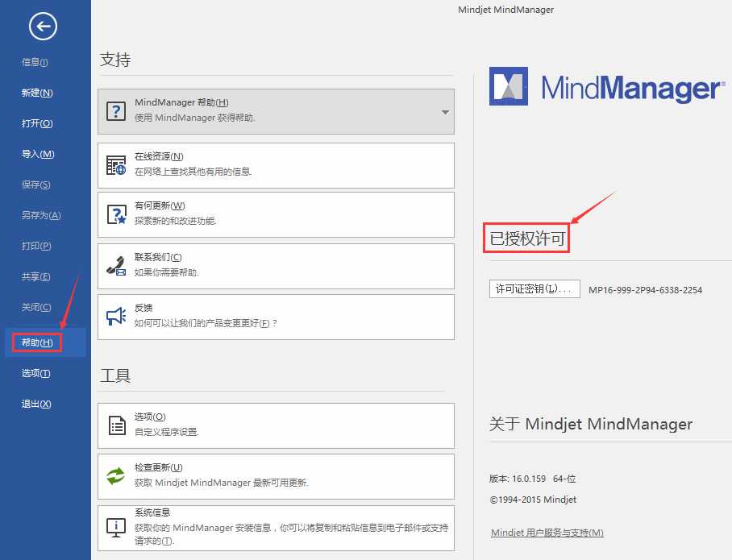Screen dimensions: 732x560
Task: Click the MindManager logo icon
Action: pos(509,86)
